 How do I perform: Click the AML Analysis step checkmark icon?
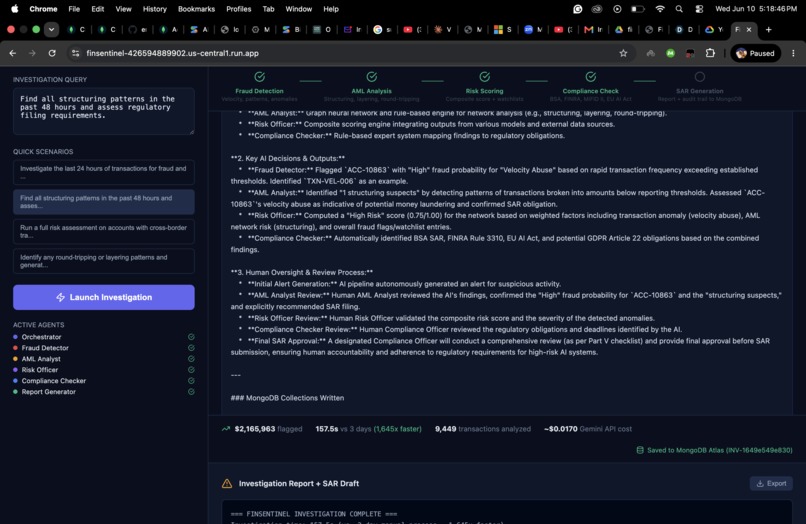coord(372,77)
